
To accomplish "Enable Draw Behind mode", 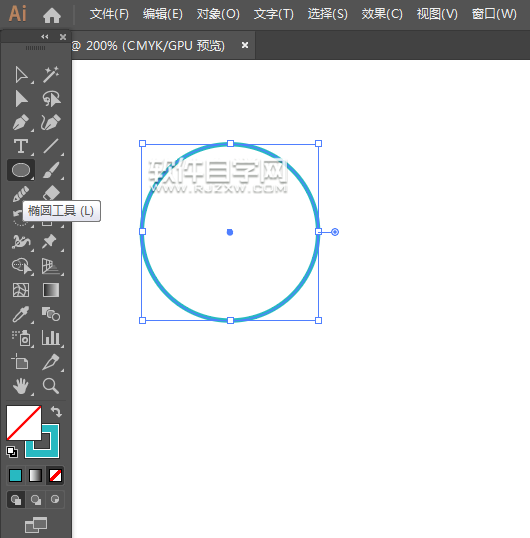I will click(36, 499).
